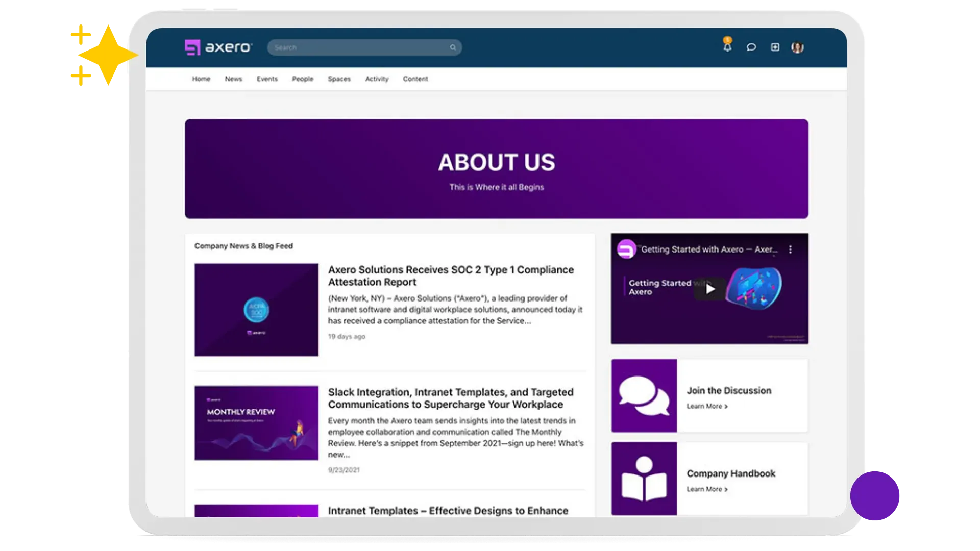Open the notifications bell
The width and height of the screenshot is (980, 551).
(727, 46)
